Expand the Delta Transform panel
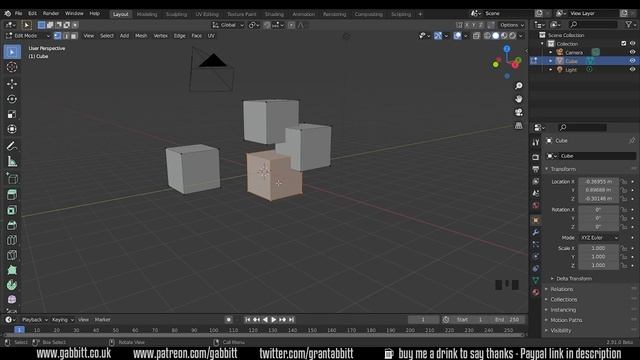Viewport: 640px width, 360px height. (573, 278)
